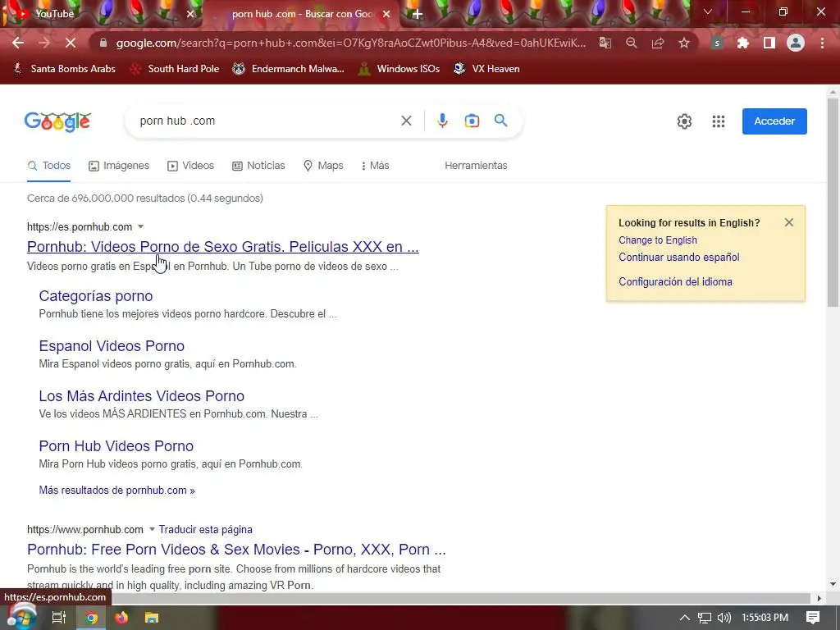
Task: View site information via the lock icon
Action: pyautogui.click(x=103, y=43)
